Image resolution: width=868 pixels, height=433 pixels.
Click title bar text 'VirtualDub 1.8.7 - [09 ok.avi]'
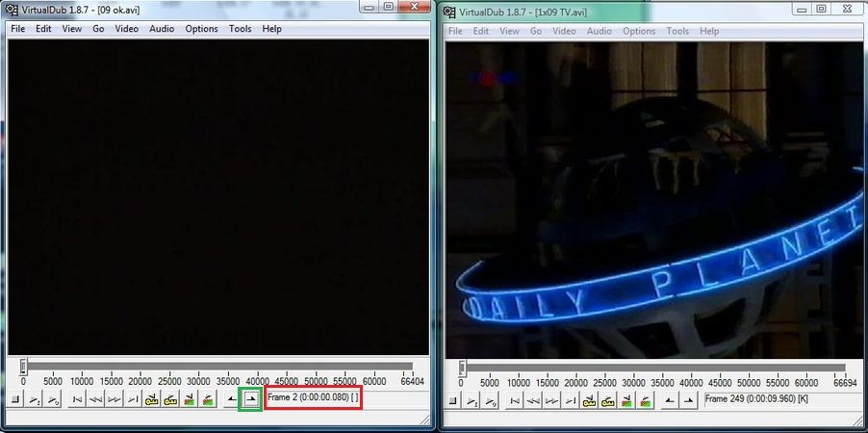(81, 11)
